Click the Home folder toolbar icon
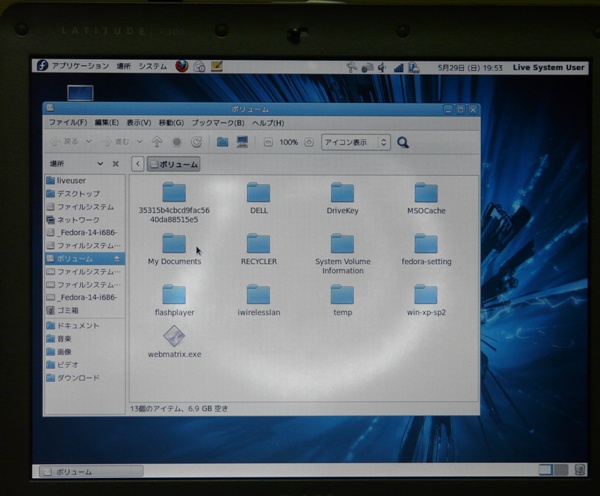Viewport: 600px width, 496px height. tap(222, 142)
